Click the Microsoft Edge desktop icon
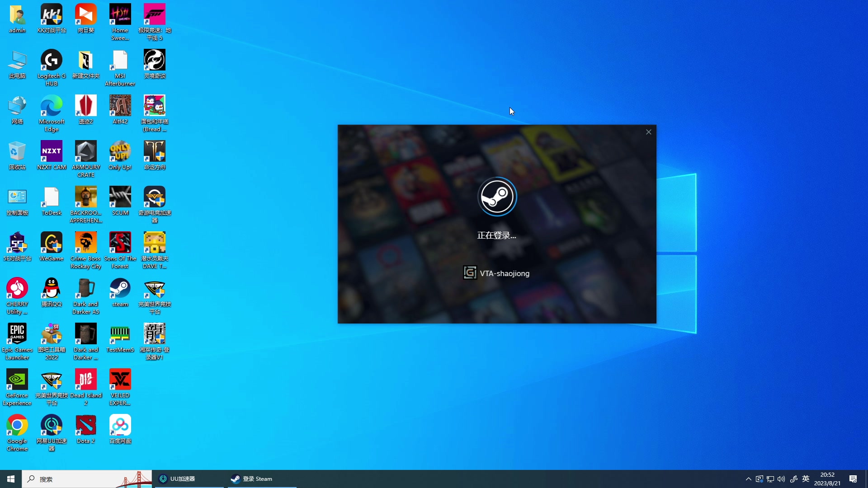868x488 pixels. 52,113
